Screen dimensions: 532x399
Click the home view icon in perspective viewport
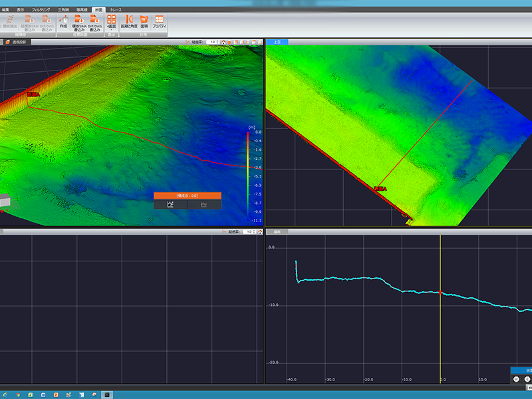[223, 42]
